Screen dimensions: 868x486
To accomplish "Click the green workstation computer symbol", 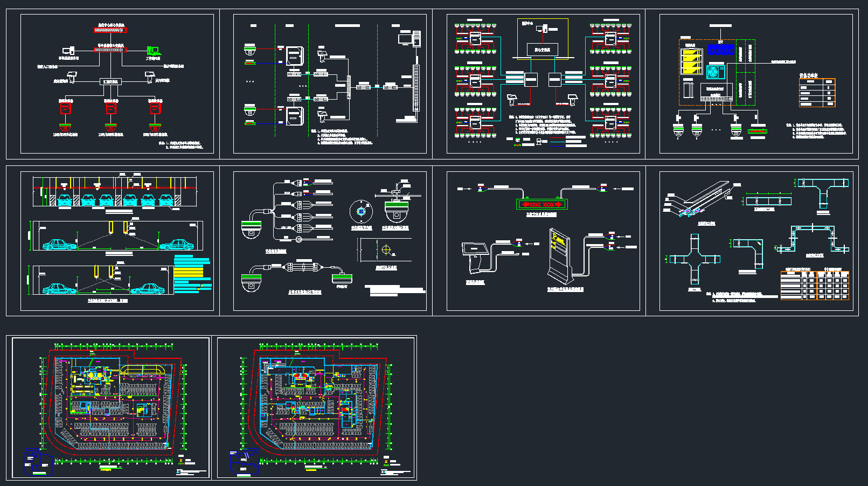I will [x=153, y=51].
